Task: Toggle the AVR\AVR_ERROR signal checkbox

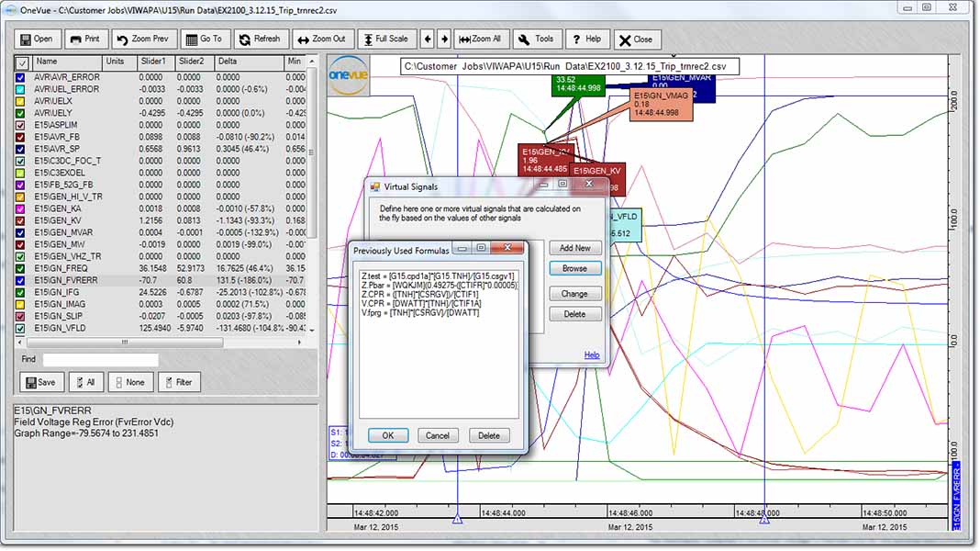Action: (x=21, y=77)
